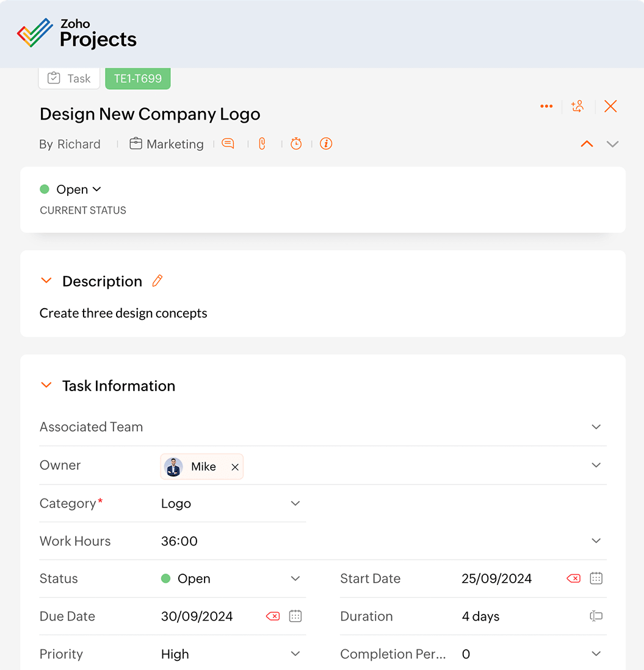
Task: Click the TE1-T699 task ID badge
Action: pos(138,79)
